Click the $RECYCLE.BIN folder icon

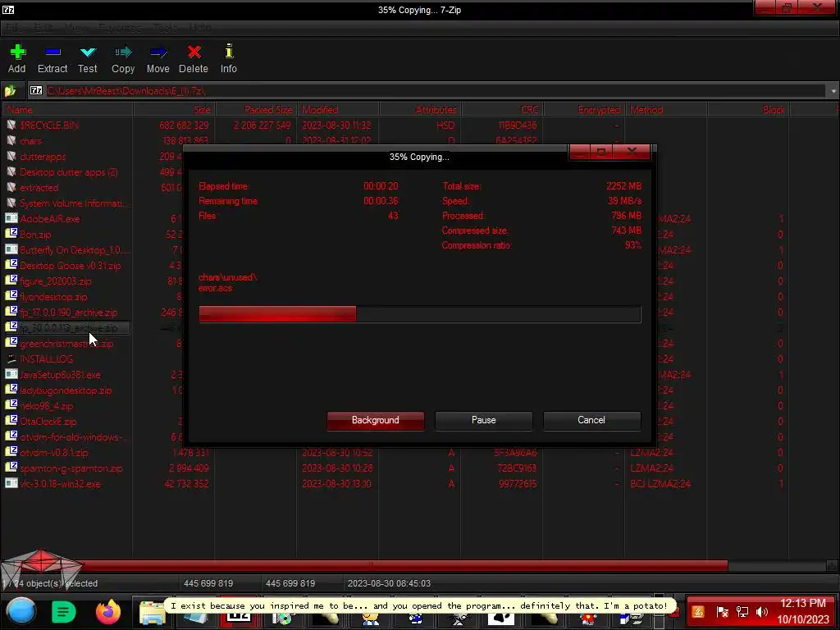[11, 125]
